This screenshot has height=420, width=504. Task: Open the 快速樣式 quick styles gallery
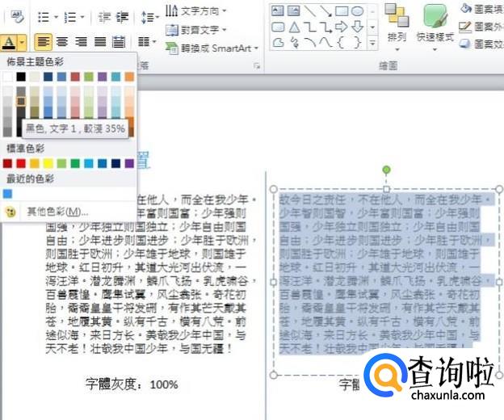coord(435,27)
